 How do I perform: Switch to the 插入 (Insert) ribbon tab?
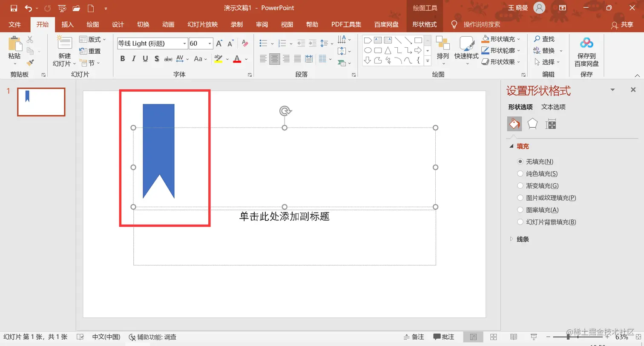point(67,25)
